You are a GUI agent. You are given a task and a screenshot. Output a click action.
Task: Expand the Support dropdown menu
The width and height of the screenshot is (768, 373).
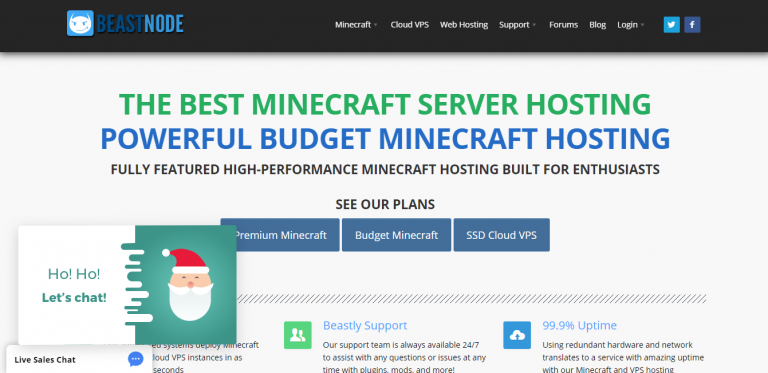(518, 24)
